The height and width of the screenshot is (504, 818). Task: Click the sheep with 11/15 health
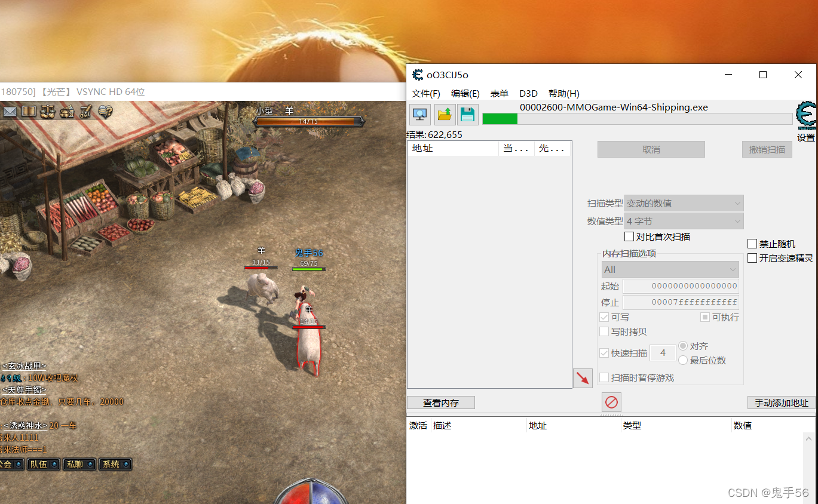(x=262, y=288)
